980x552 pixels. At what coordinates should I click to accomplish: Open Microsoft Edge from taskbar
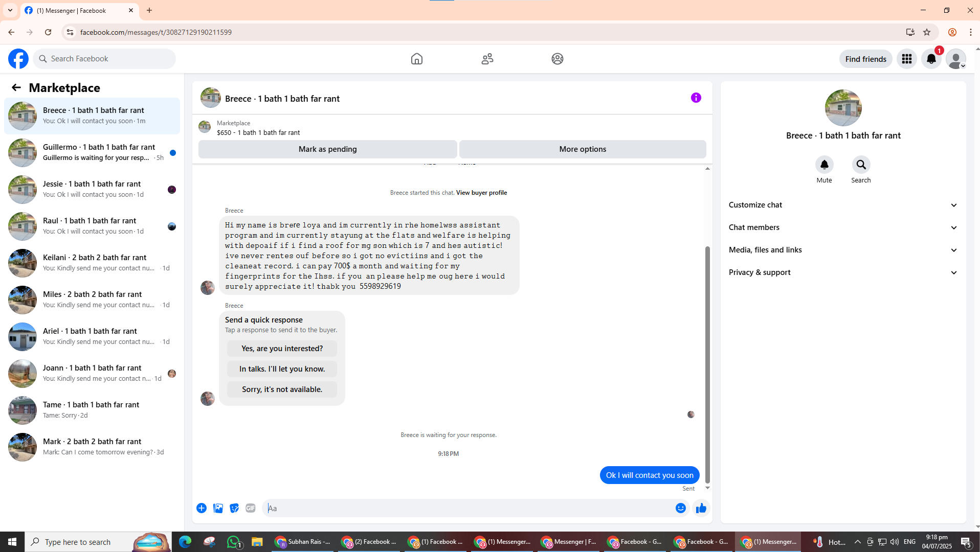click(185, 542)
